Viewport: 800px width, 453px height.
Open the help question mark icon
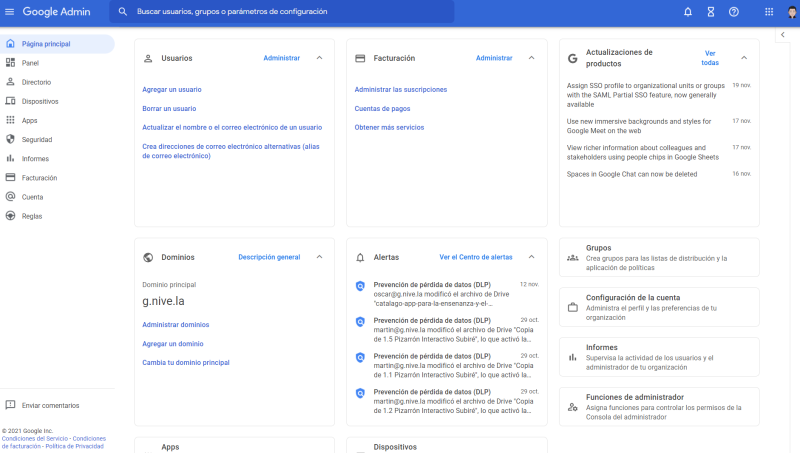tap(733, 12)
